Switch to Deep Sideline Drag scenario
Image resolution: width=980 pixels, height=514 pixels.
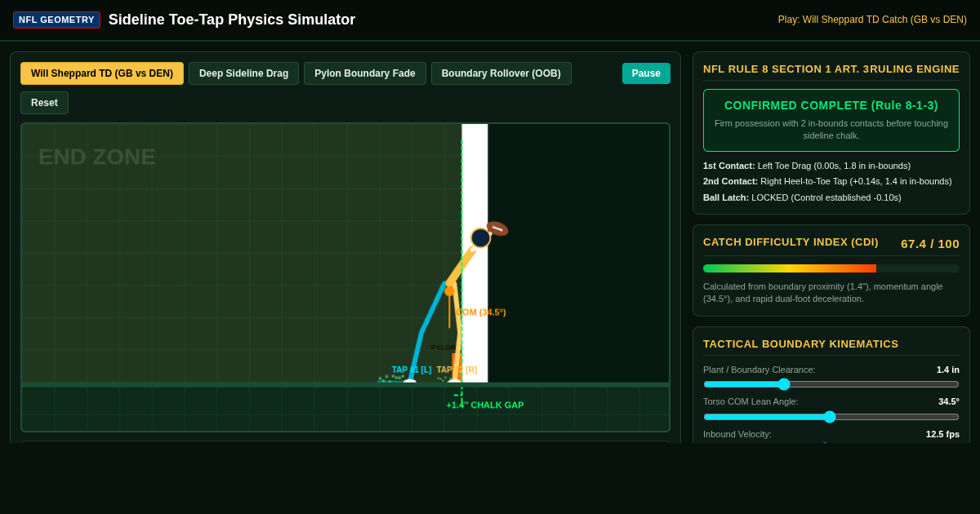point(243,73)
